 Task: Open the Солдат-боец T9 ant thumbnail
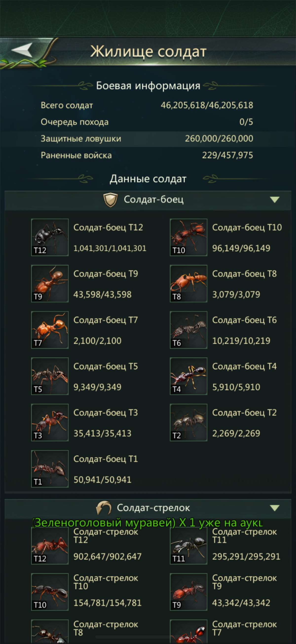coord(50,284)
